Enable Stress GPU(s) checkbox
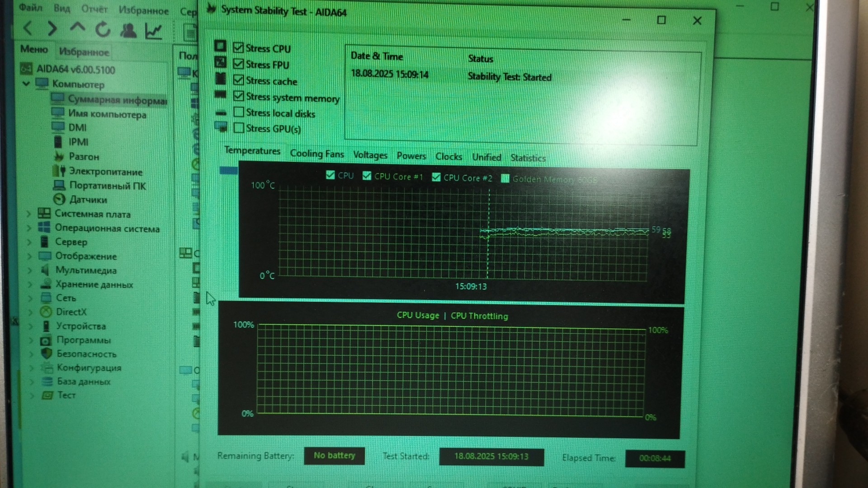Viewport: 868px width, 488px height. tap(239, 128)
